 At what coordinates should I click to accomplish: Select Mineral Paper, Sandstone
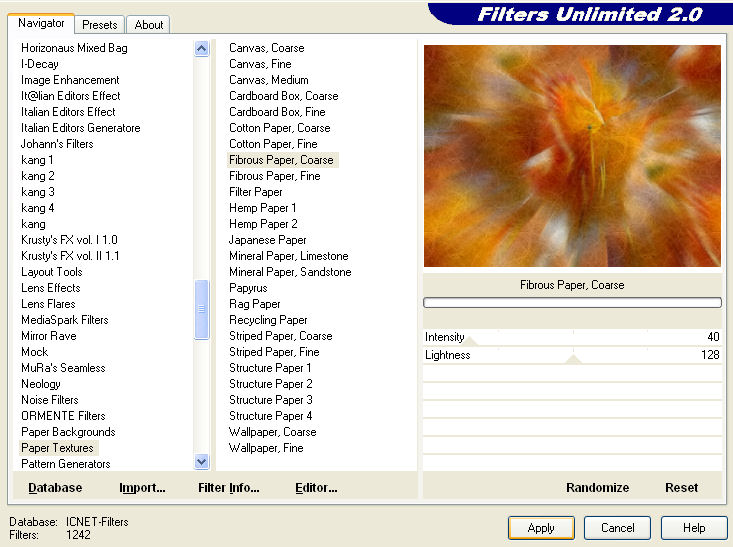click(x=290, y=272)
